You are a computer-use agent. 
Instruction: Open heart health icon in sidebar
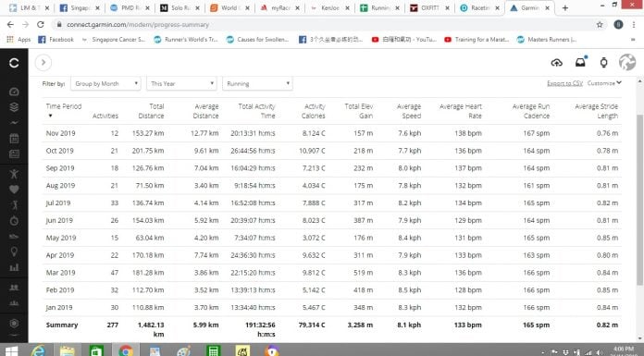point(14,190)
